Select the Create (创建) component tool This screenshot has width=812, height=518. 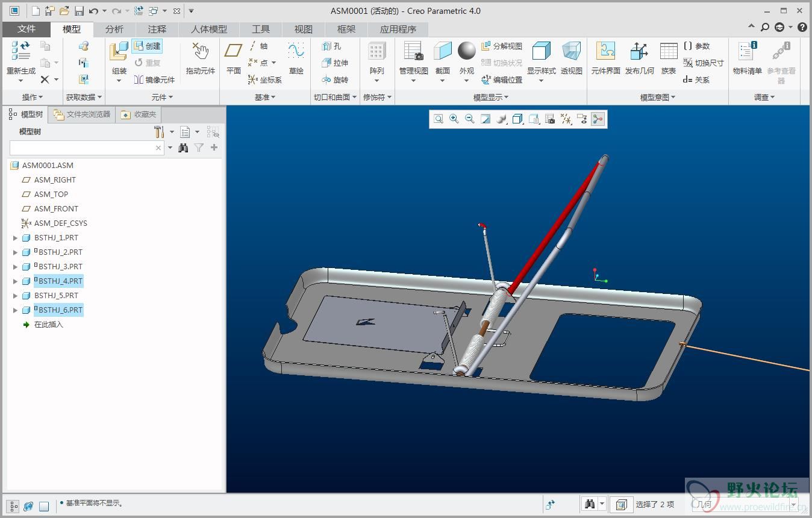tap(147, 46)
